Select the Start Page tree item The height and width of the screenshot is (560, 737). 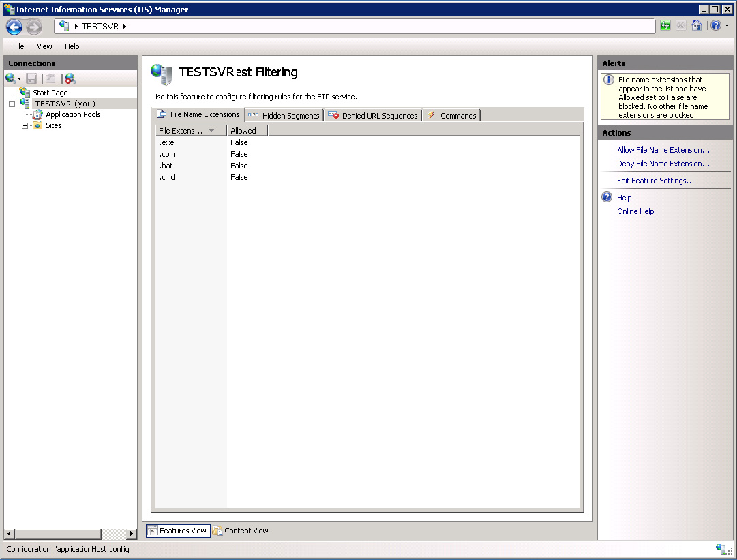coord(50,93)
